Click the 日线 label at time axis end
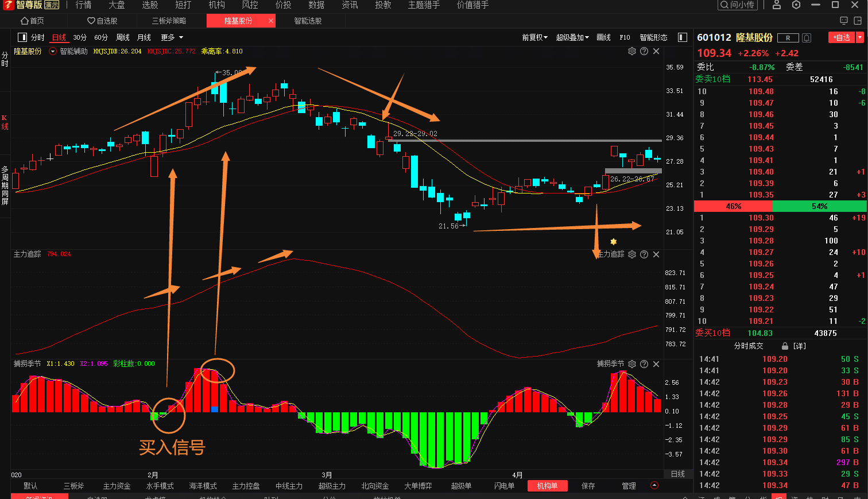This screenshot has height=499, width=868. click(678, 474)
